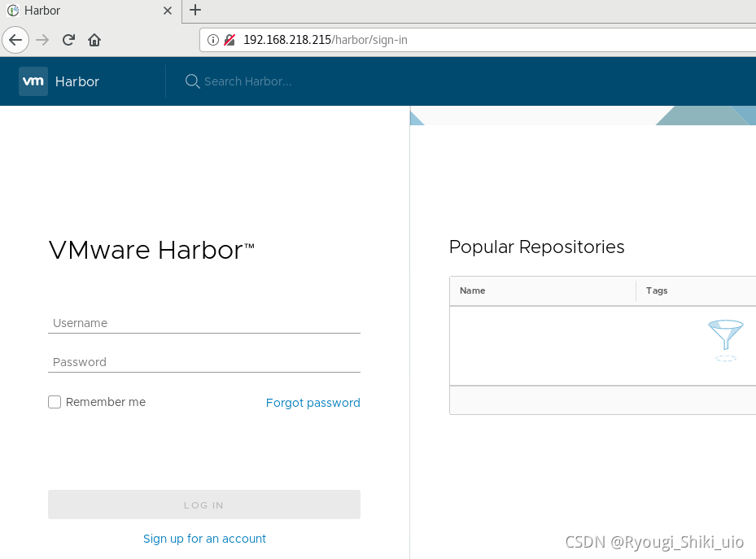Click the insecure connection padlock icon

click(x=229, y=40)
